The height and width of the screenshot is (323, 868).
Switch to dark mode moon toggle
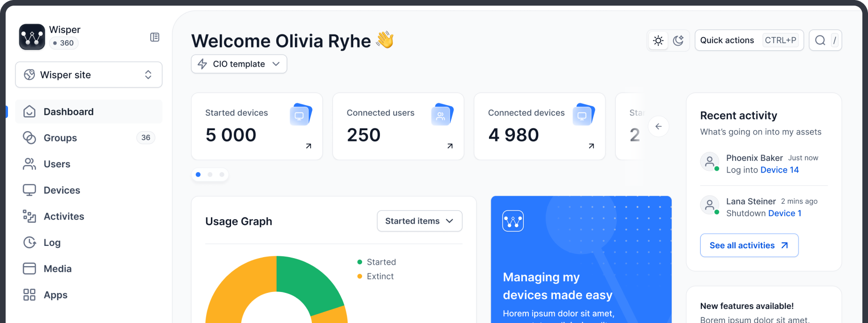tap(678, 40)
